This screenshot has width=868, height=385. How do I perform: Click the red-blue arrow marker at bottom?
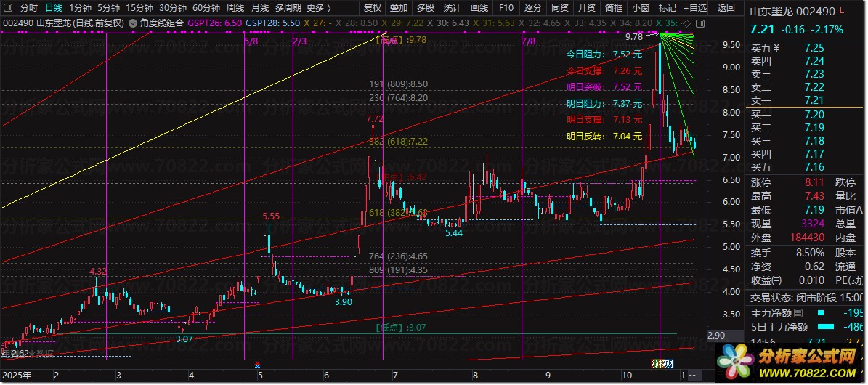coord(257,364)
